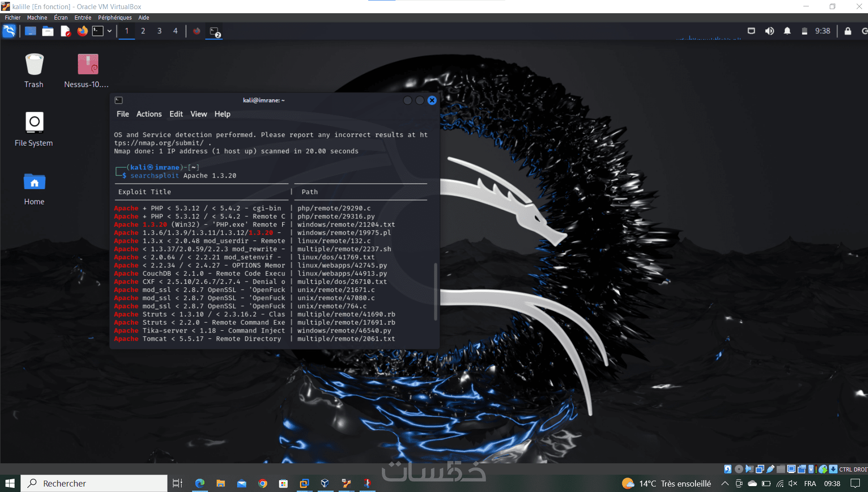Select the terminal task button showing two windows

tap(214, 31)
